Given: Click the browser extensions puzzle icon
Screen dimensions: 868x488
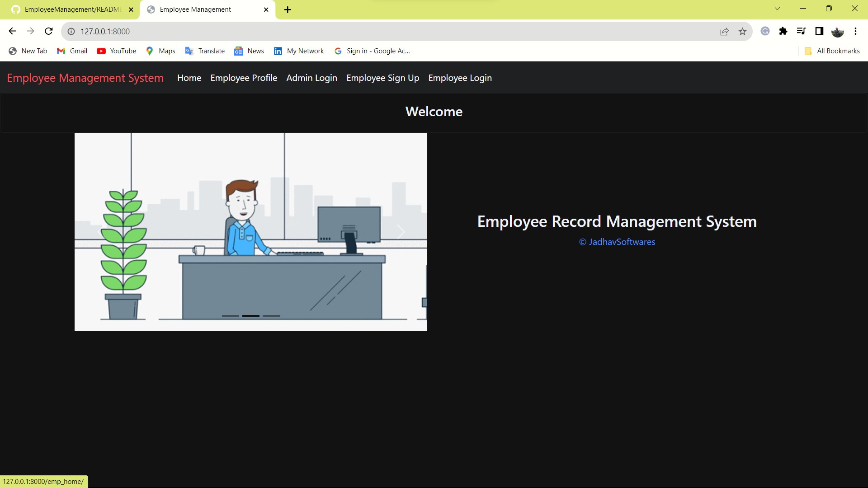Looking at the screenshot, I should pyautogui.click(x=783, y=31).
